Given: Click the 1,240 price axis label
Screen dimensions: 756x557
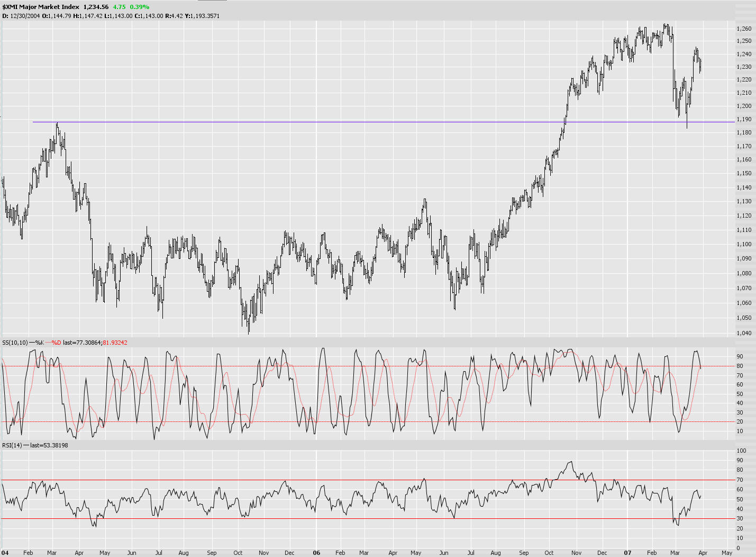Looking at the screenshot, I should pyautogui.click(x=744, y=54).
